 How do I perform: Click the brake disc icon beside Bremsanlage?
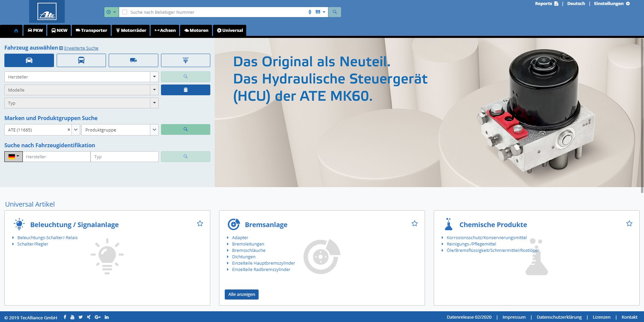click(x=234, y=224)
